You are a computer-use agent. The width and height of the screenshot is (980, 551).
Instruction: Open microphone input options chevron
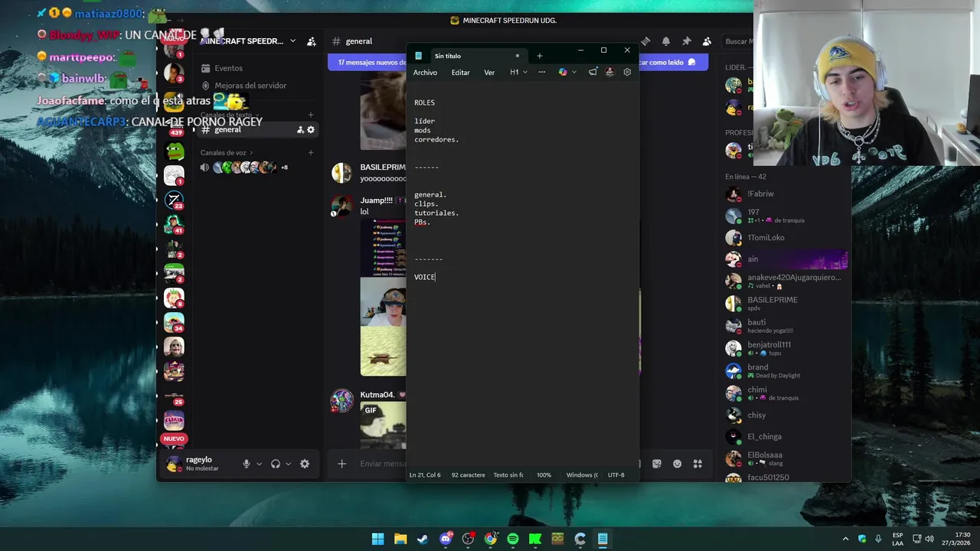tap(259, 464)
